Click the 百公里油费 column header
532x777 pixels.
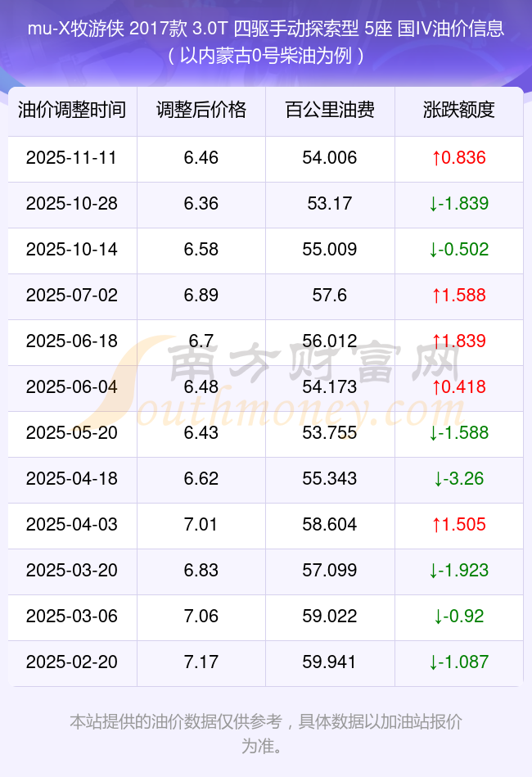click(x=330, y=110)
